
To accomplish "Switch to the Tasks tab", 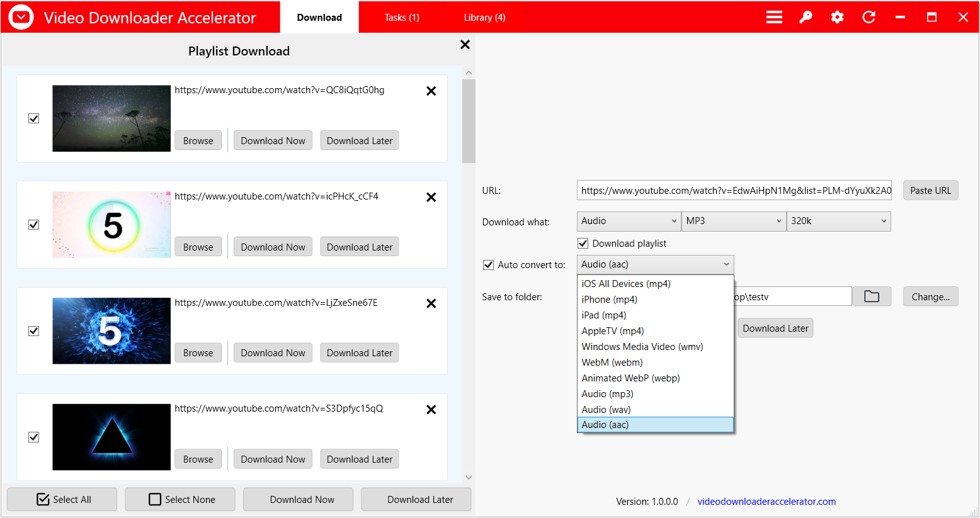I will click(x=402, y=17).
